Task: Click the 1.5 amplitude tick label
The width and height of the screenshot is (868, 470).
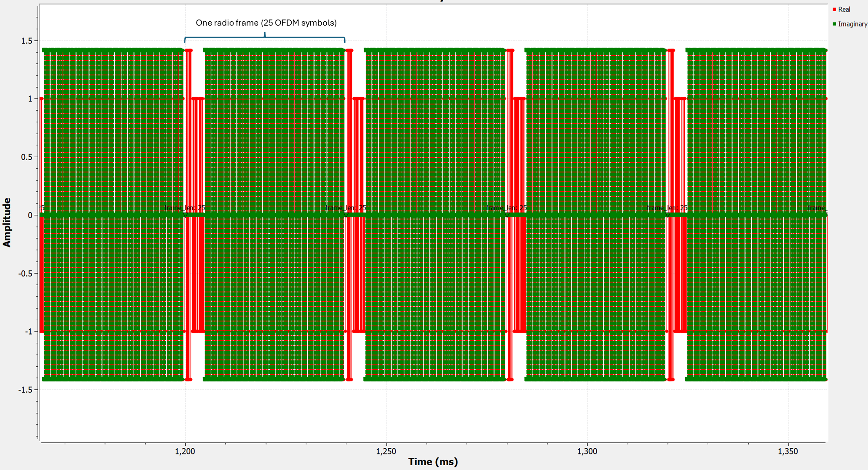Action: click(x=26, y=41)
